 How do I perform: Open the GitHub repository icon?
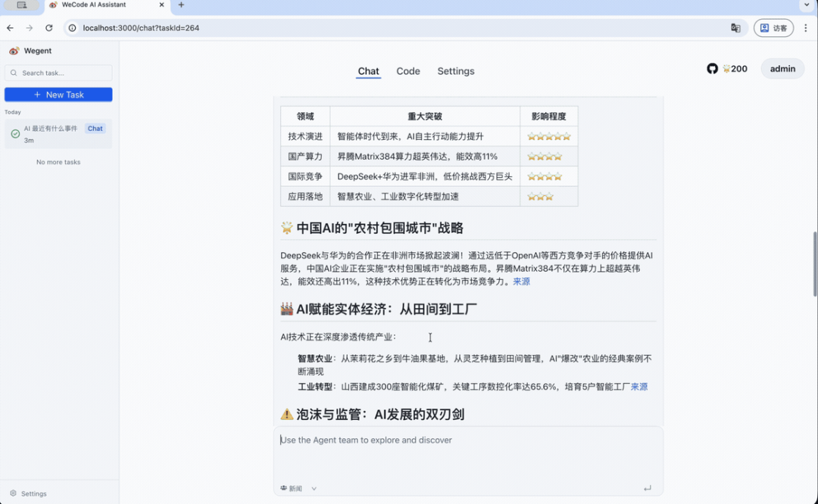coord(712,69)
